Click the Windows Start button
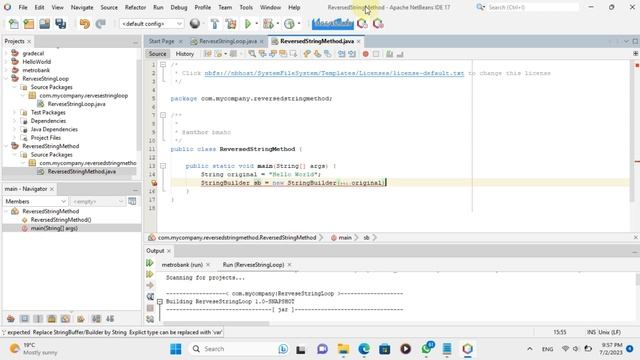This screenshot has height=360, width=640. click(176, 349)
